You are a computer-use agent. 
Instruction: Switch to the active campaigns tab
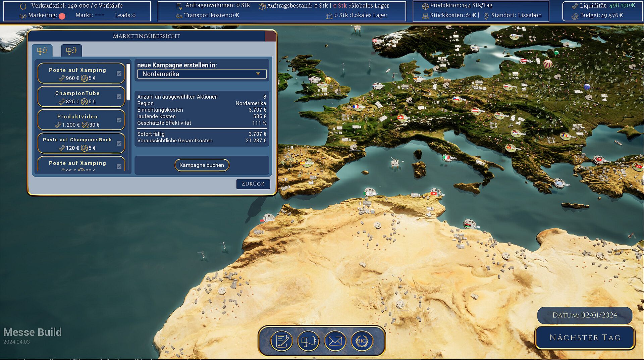(x=71, y=51)
